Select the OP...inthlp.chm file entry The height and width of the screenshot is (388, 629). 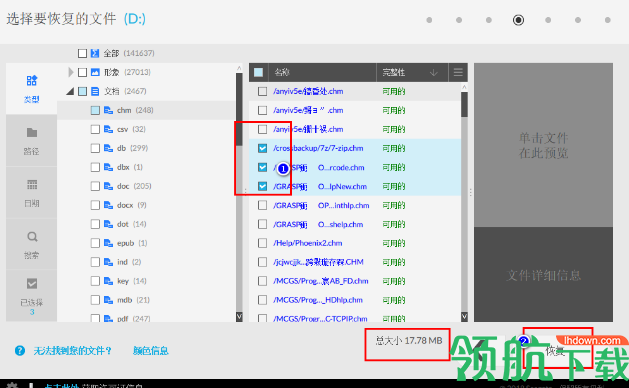click(321, 205)
